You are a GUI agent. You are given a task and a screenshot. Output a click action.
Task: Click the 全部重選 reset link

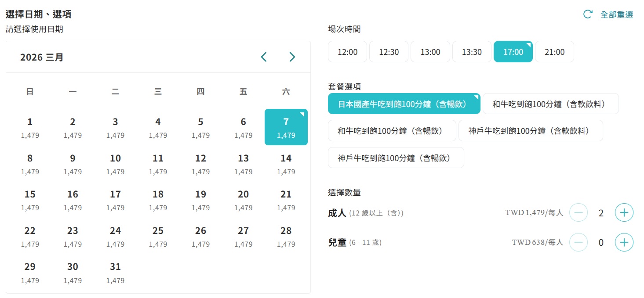[616, 14]
